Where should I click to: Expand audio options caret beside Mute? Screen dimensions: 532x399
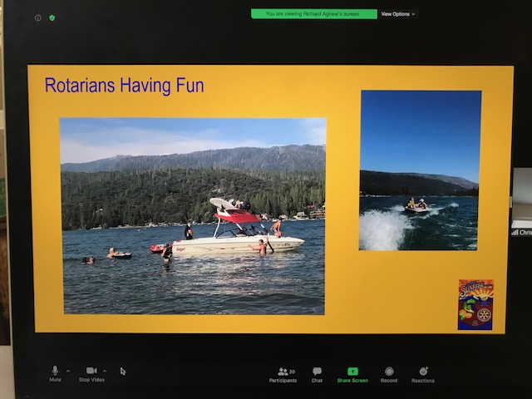pos(68,371)
